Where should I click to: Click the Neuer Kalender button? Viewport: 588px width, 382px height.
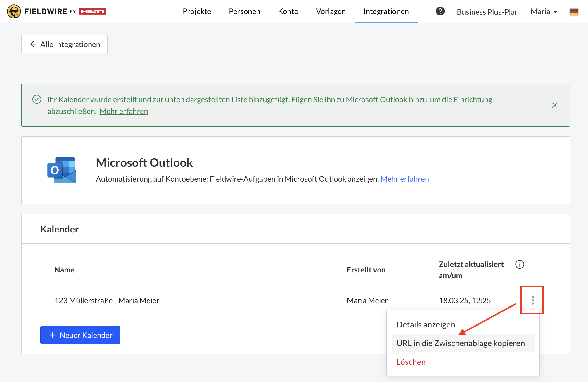pos(80,335)
